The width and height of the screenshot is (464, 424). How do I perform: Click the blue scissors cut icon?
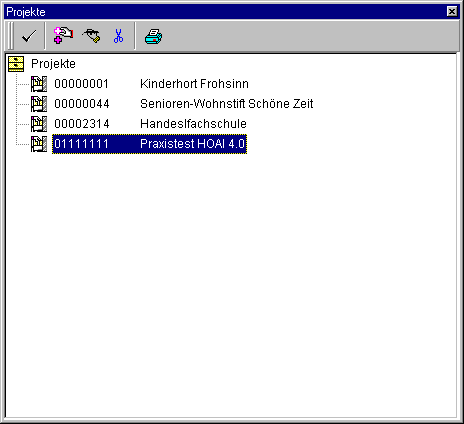118,36
